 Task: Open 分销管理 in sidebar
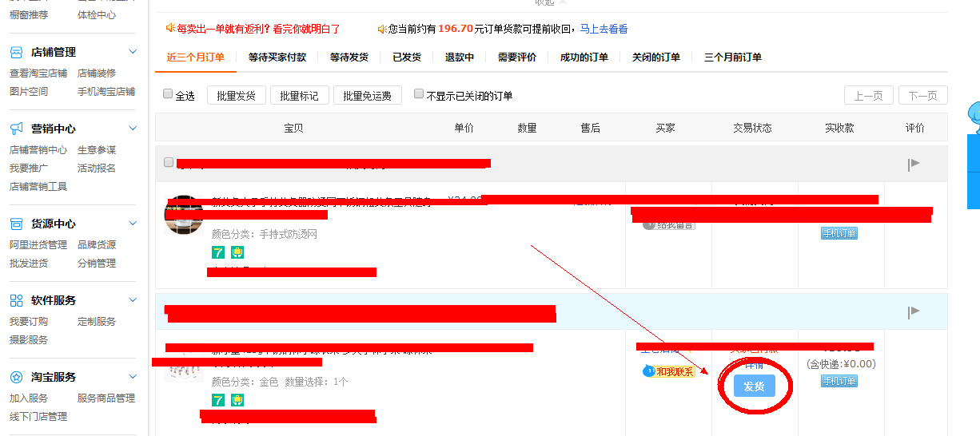[x=97, y=264]
